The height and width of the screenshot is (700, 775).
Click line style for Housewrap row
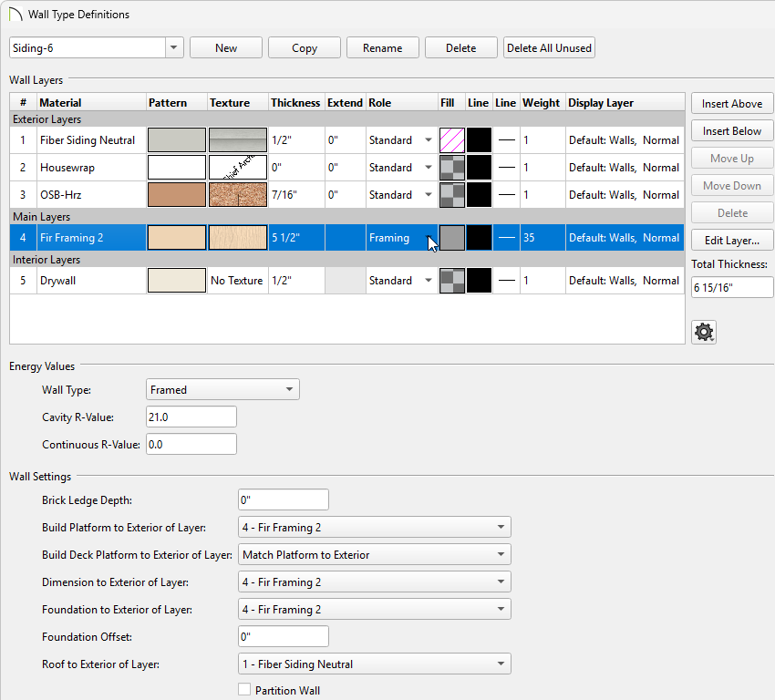pyautogui.click(x=506, y=168)
